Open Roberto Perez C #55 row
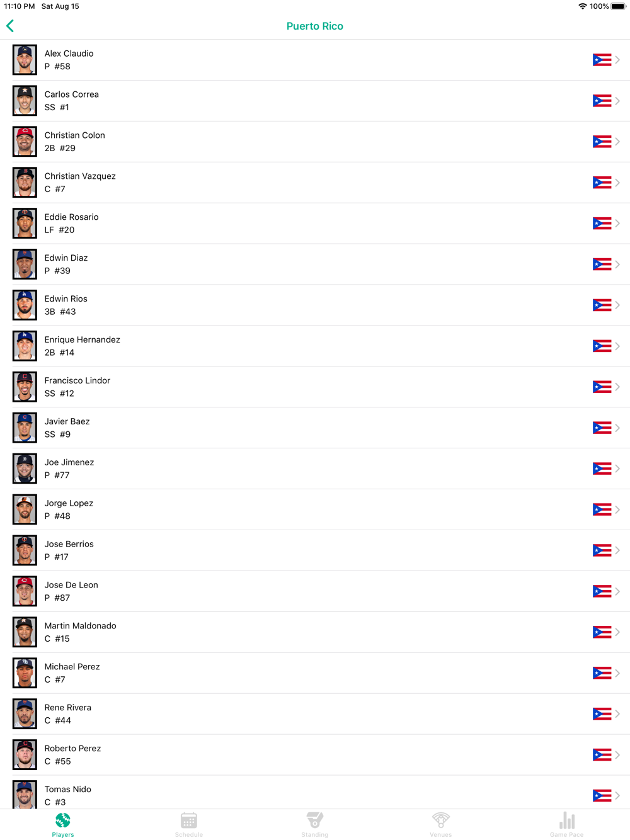This screenshot has width=630, height=840. pos(315,755)
